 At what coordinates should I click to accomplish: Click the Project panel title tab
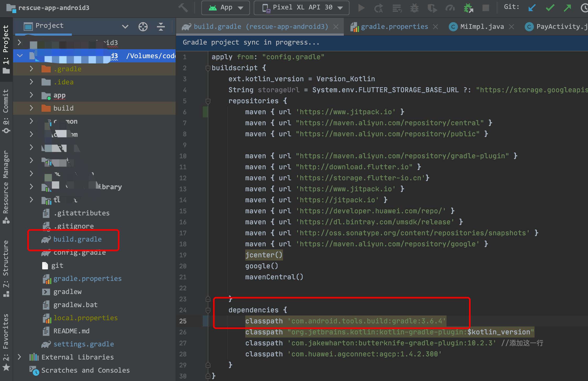43,26
